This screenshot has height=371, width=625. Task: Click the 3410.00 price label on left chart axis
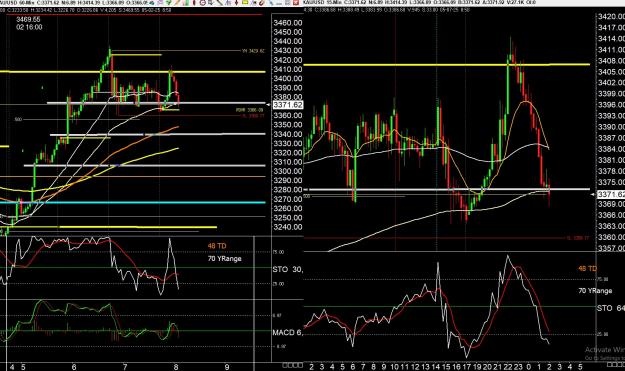pyautogui.click(x=287, y=69)
